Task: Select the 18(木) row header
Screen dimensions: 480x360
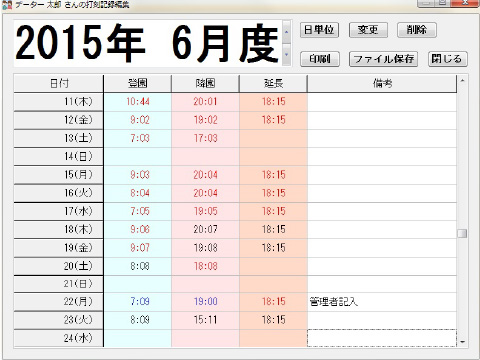Action: 58,229
